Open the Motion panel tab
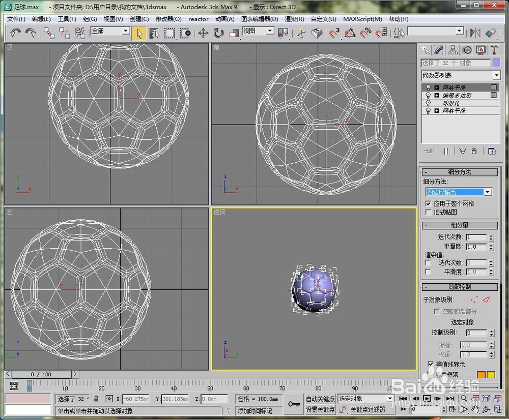Image resolution: width=509 pixels, height=420 pixels. [x=467, y=50]
